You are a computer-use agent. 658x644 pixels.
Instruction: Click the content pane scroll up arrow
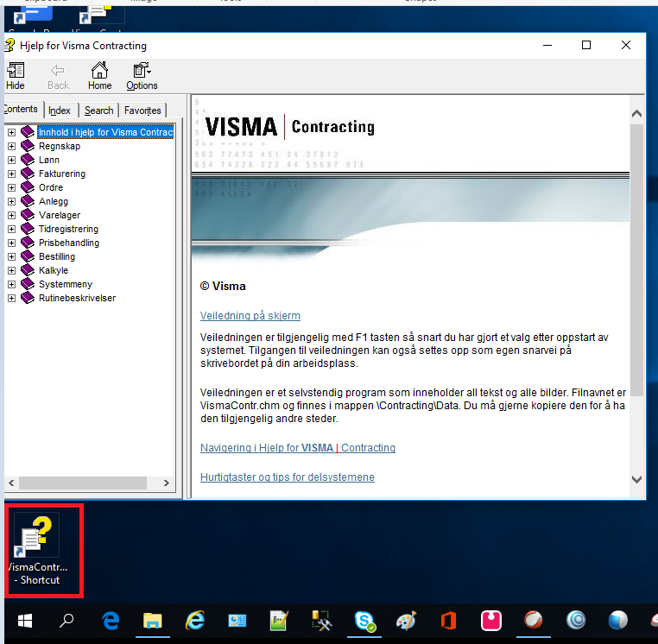tap(636, 114)
